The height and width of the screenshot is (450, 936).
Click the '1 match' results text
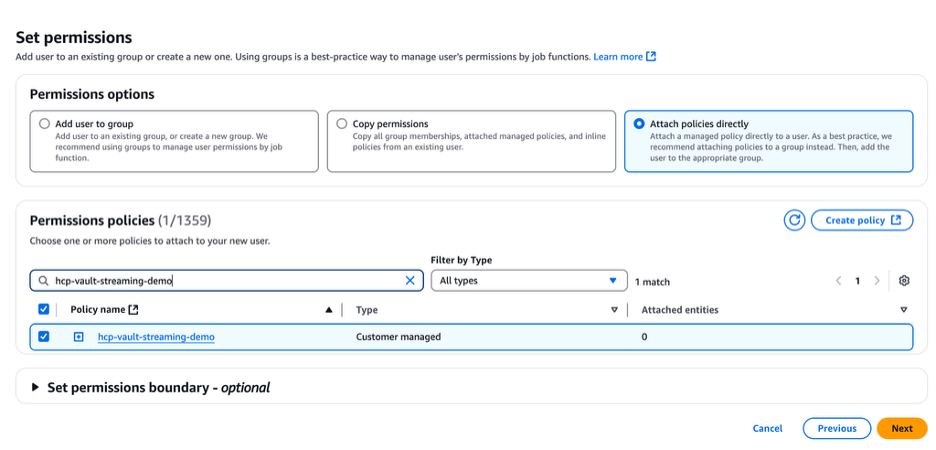[x=652, y=282]
